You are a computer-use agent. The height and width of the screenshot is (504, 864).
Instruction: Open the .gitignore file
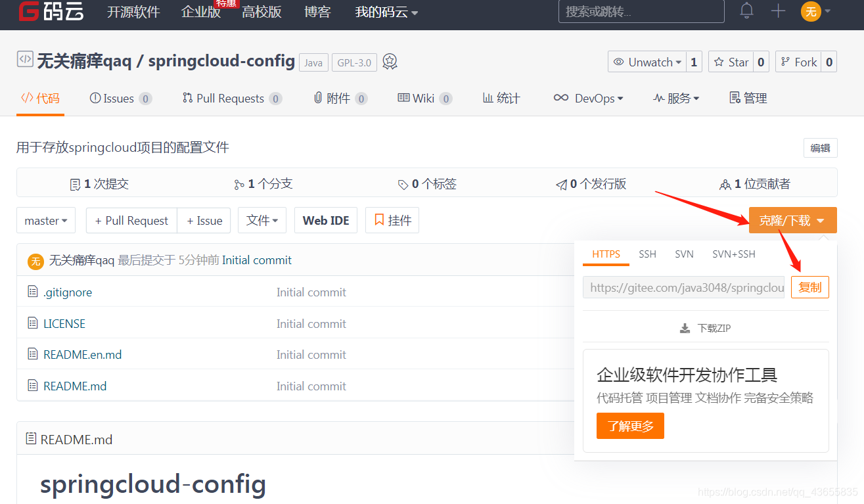(68, 292)
